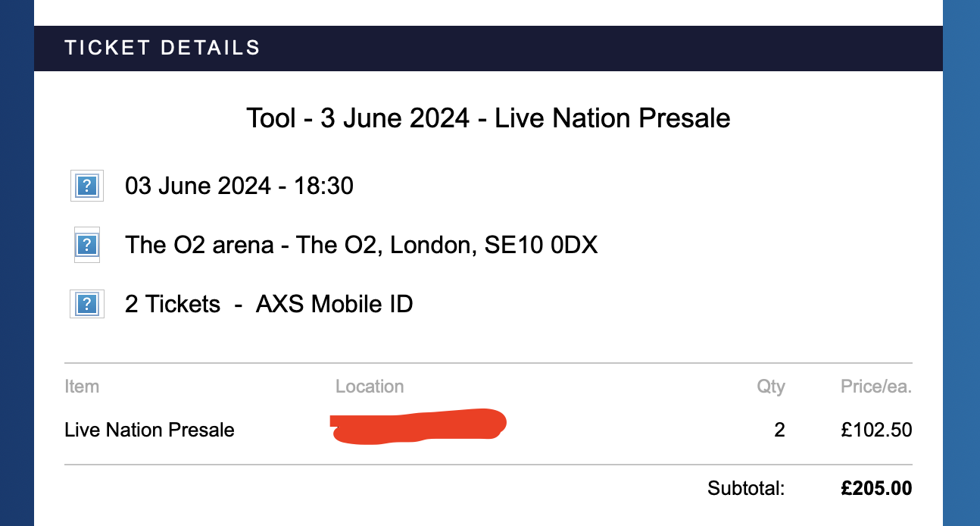Click the £205.00 subtotal amount

(x=876, y=489)
